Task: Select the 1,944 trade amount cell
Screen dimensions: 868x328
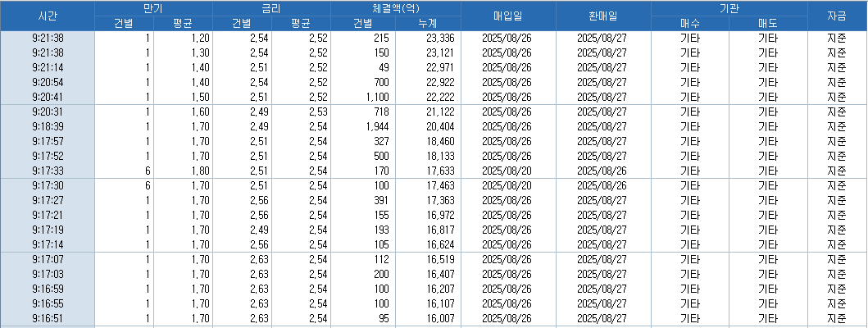Action: point(375,127)
